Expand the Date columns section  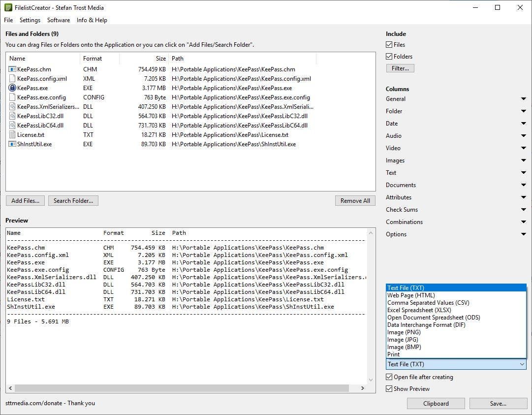click(x=524, y=124)
